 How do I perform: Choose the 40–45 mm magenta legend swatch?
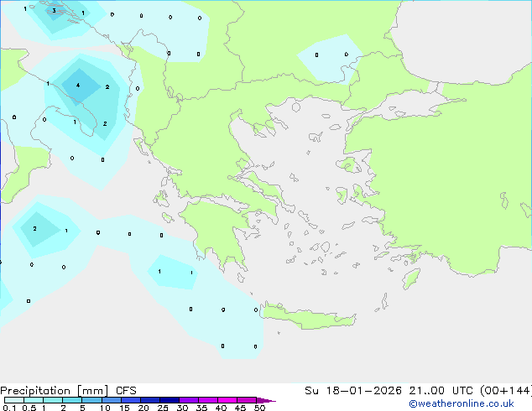click(x=227, y=400)
